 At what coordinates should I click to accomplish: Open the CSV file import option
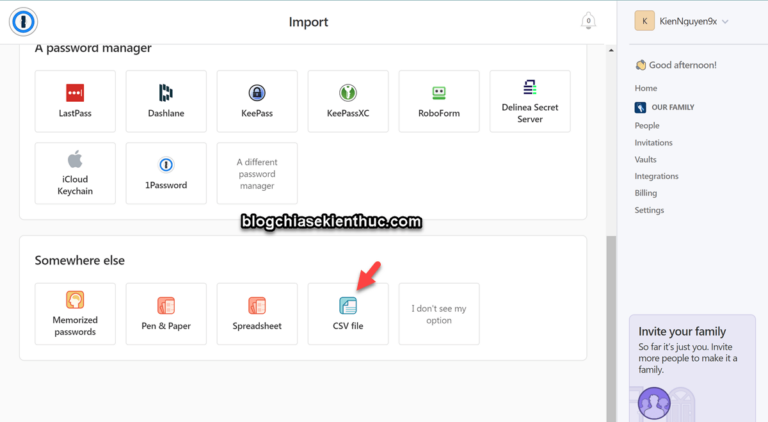348,314
